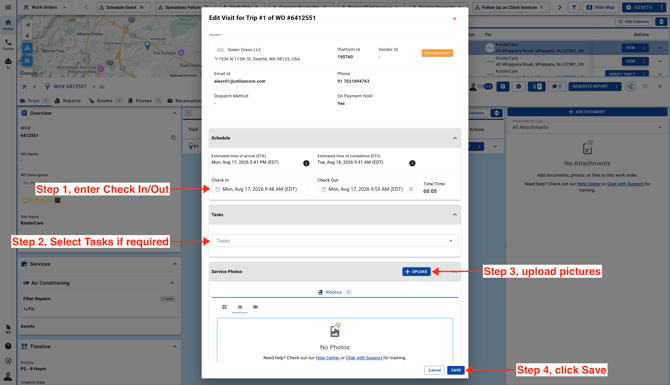The height and width of the screenshot is (385, 670).
Task: Open the Photos tab in work order
Action: (x=144, y=101)
